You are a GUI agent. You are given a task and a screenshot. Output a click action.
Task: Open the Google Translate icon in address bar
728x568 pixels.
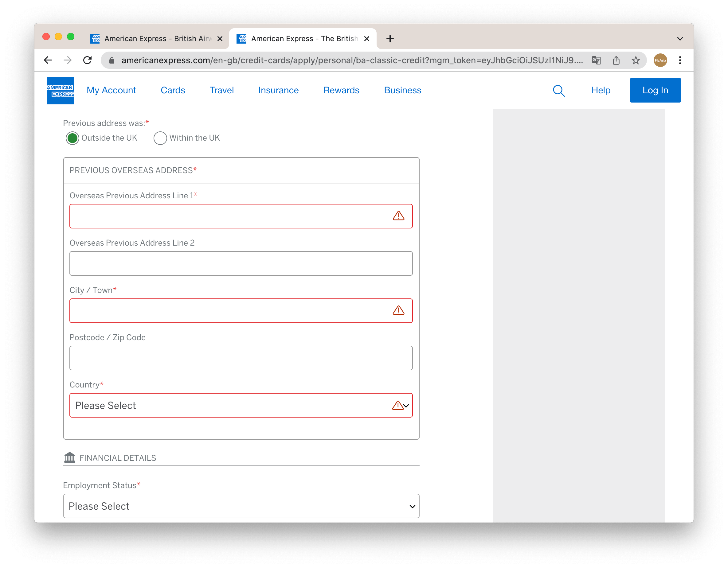(596, 60)
